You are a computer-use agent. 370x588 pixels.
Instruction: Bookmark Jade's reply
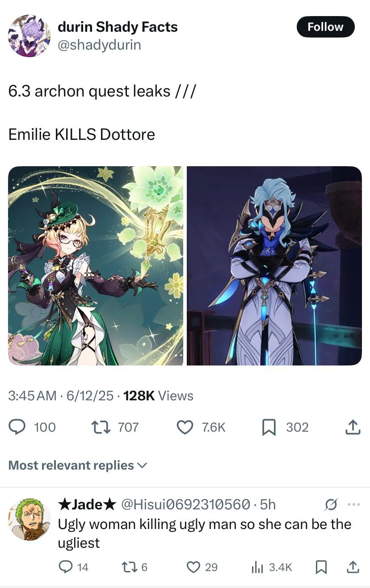click(x=321, y=567)
